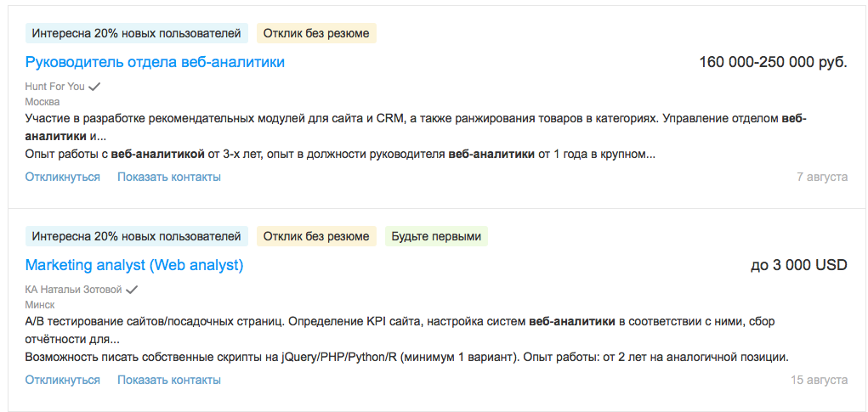Click Интересна 20% новых пользователей badge, second vacancy
Image resolution: width=868 pixels, height=412 pixels.
point(137,237)
